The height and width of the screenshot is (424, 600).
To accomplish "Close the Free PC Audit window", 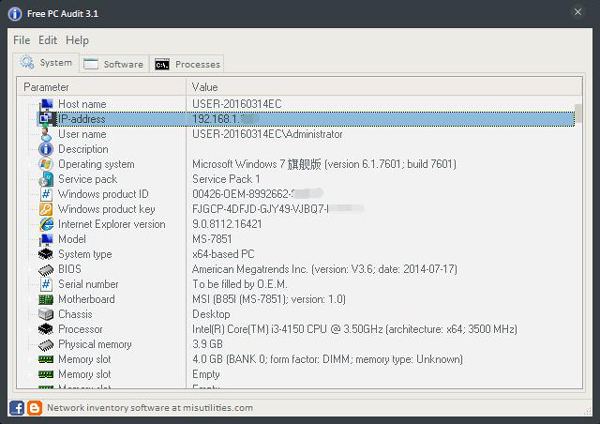I will (x=578, y=12).
